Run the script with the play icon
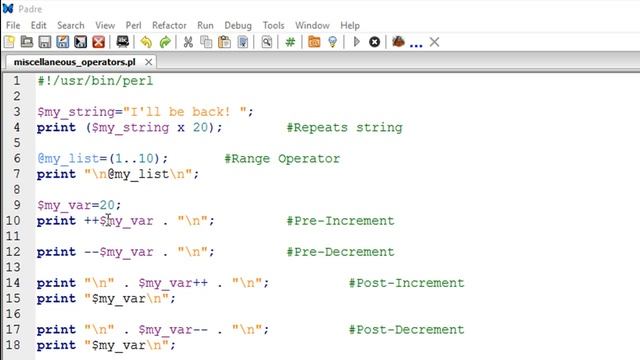The height and width of the screenshot is (360, 640). point(356,42)
